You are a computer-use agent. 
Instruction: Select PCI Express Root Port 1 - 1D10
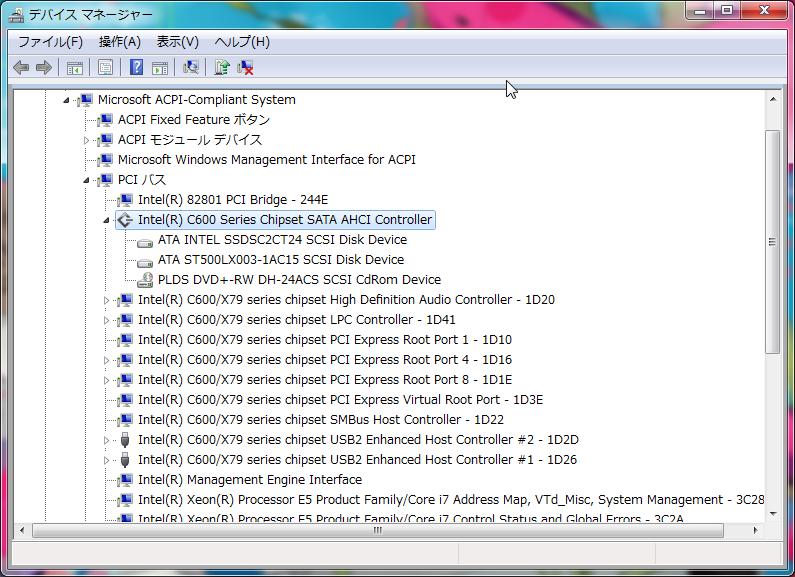(x=324, y=340)
